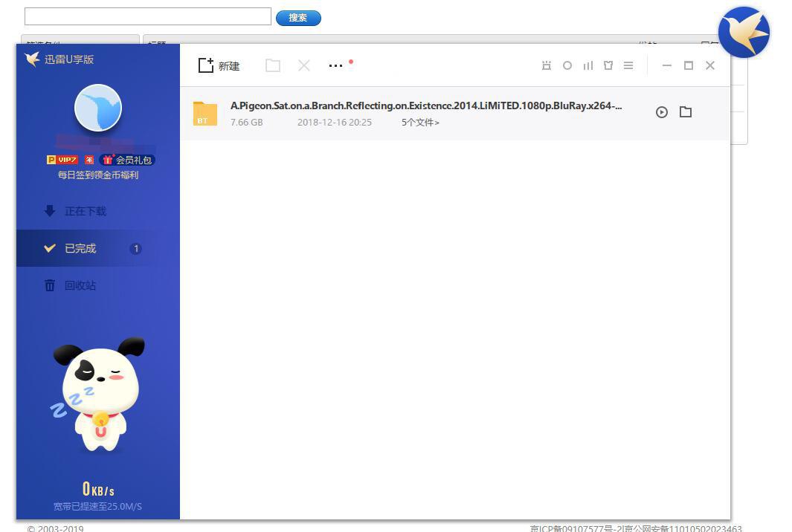Switch to 正在下载 downloading tab
792x532 pixels.
[85, 211]
